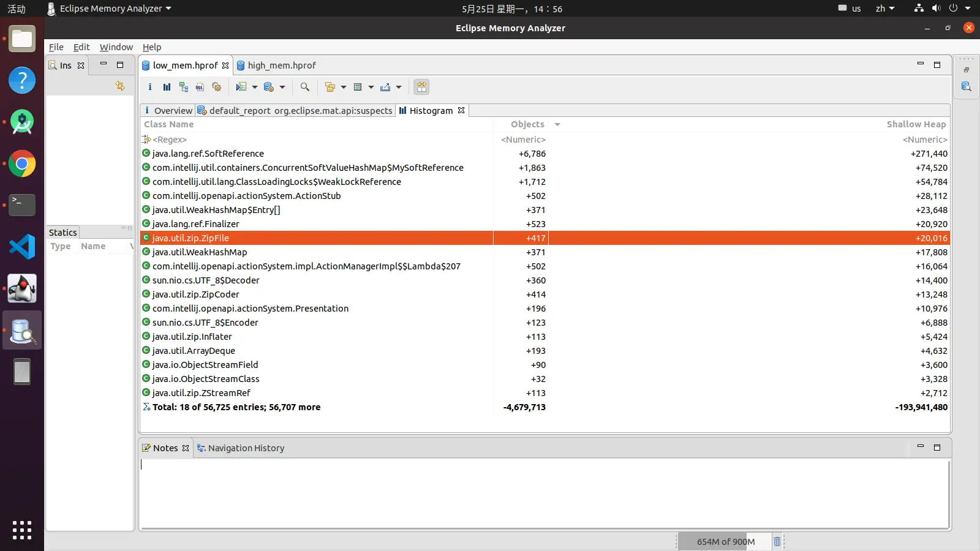
Task: Expand the Calculate retained size dropdown arrow
Action: point(371,87)
